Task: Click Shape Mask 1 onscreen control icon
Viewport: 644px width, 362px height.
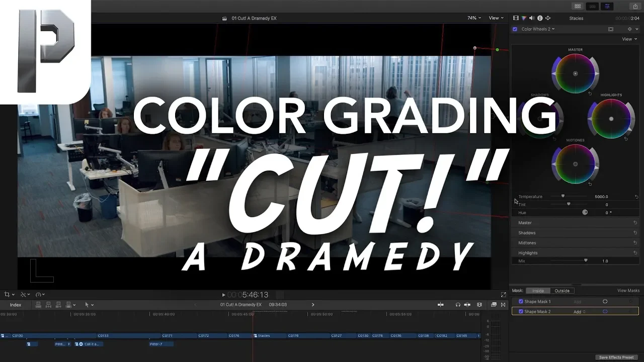Action: 605,302
